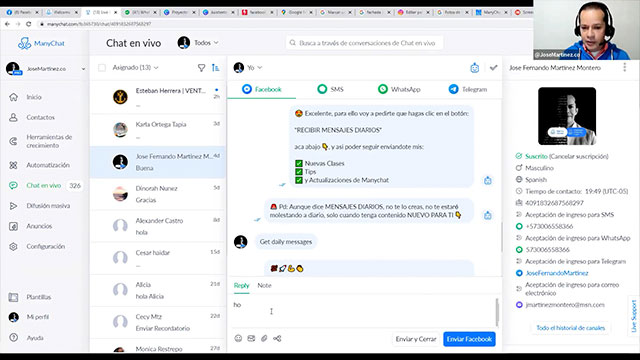Switch to Facebook channel tab
Image resolution: width=640 pixels, height=360 pixels.
coord(262,89)
